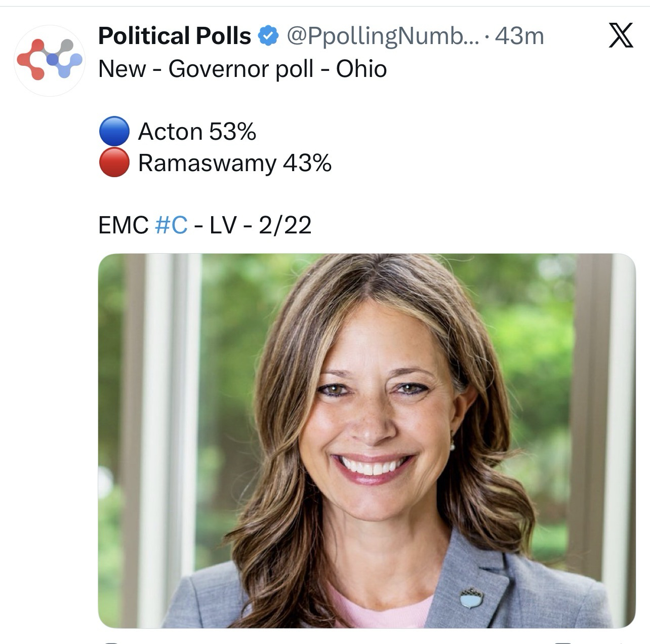The height and width of the screenshot is (644, 650).
Task: Click the "New - Governor poll - Ohio" headline
Action: pos(242,69)
